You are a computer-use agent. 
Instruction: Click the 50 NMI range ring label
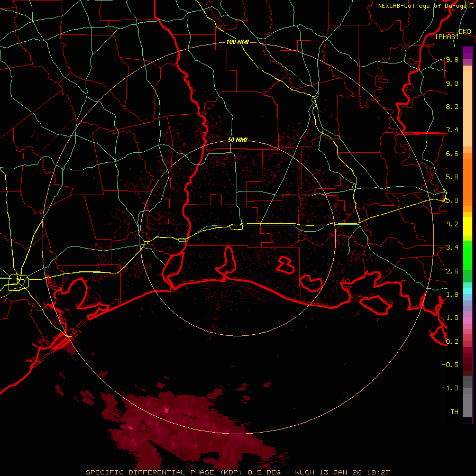(237, 140)
